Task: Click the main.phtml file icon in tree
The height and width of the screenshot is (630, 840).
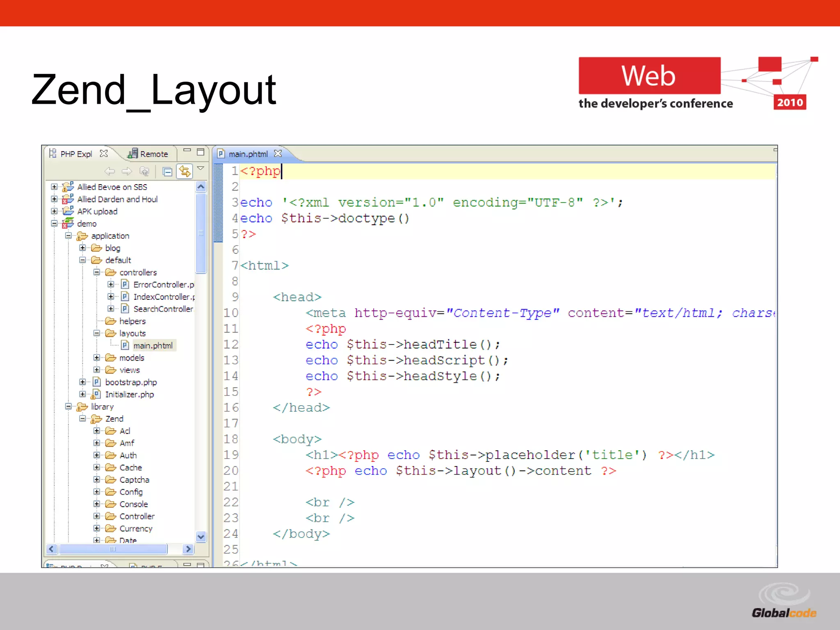Action: pyautogui.click(x=125, y=345)
